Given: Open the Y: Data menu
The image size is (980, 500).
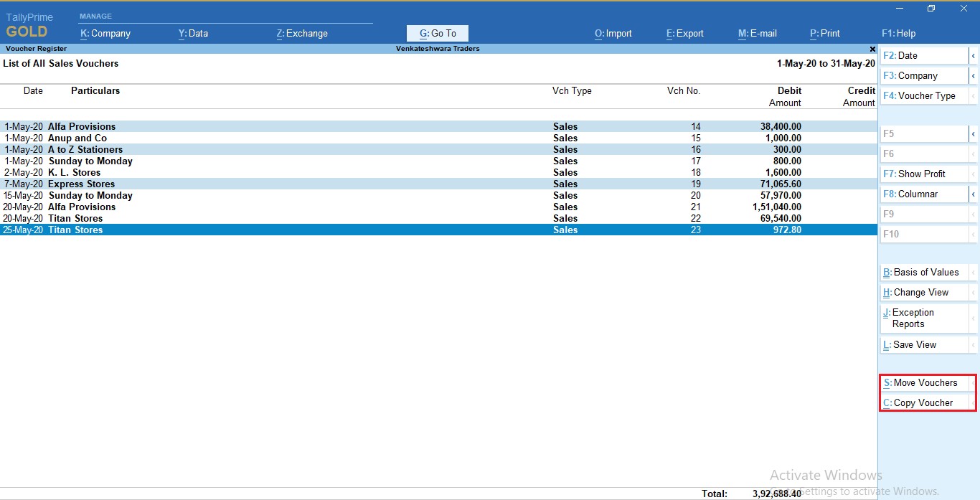Looking at the screenshot, I should pyautogui.click(x=192, y=33).
